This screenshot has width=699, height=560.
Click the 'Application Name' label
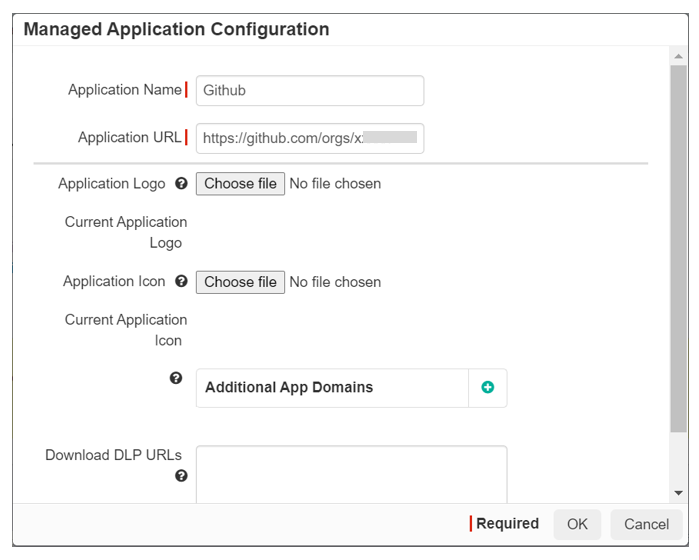125,90
